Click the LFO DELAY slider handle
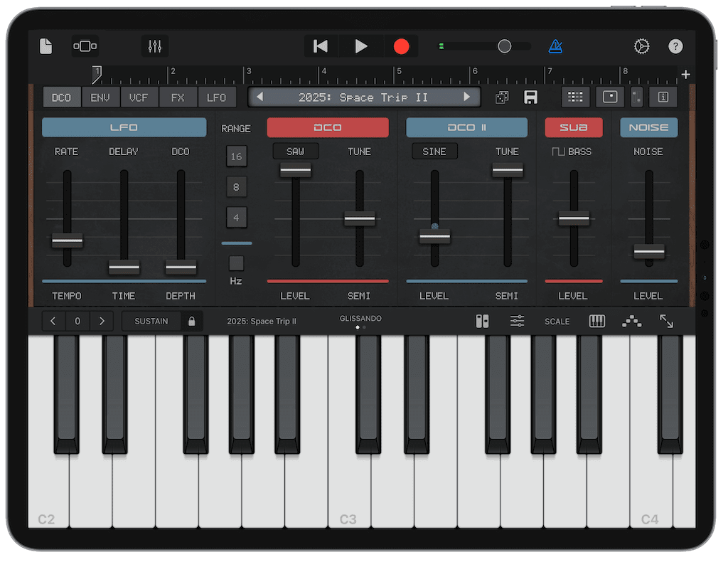The width and height of the screenshot is (728, 562). pyautogui.click(x=124, y=267)
